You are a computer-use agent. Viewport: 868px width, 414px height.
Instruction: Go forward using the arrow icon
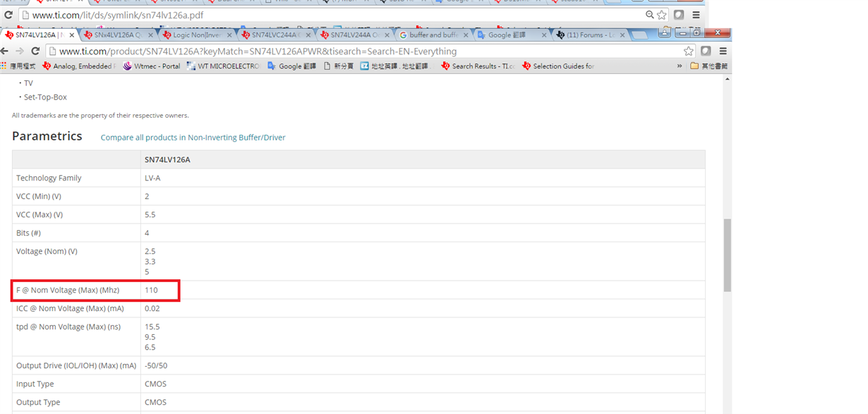(x=19, y=51)
